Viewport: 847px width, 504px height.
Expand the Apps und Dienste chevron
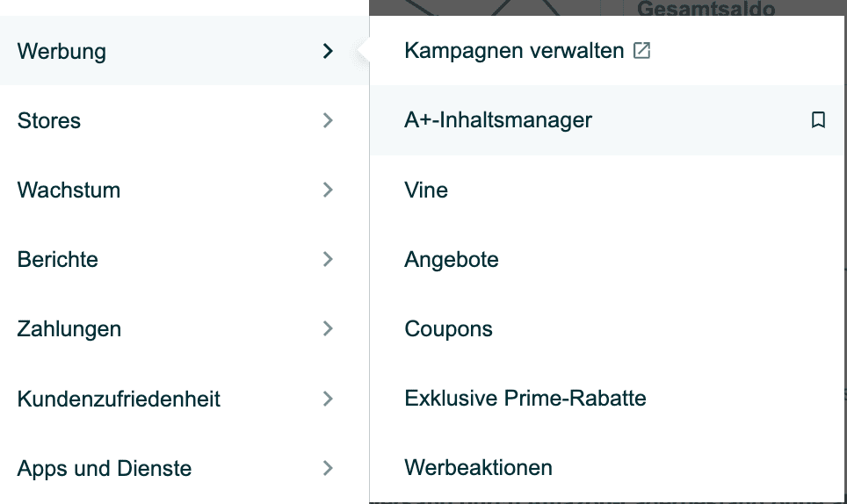point(328,468)
